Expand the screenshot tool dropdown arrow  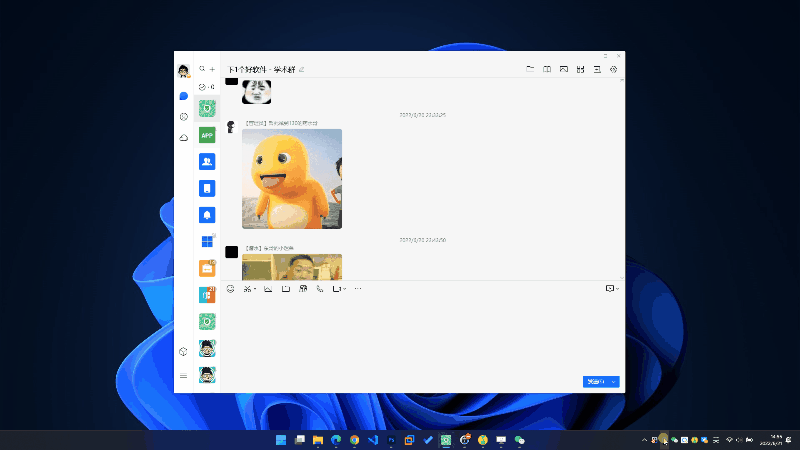[255, 289]
